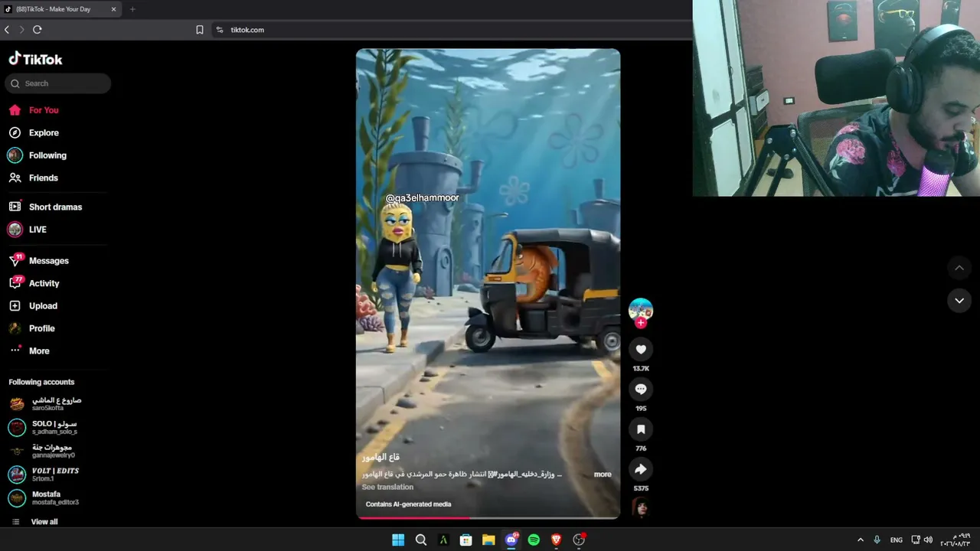Open the comments bubble on the video
This screenshot has width=980, height=551.
641,390
